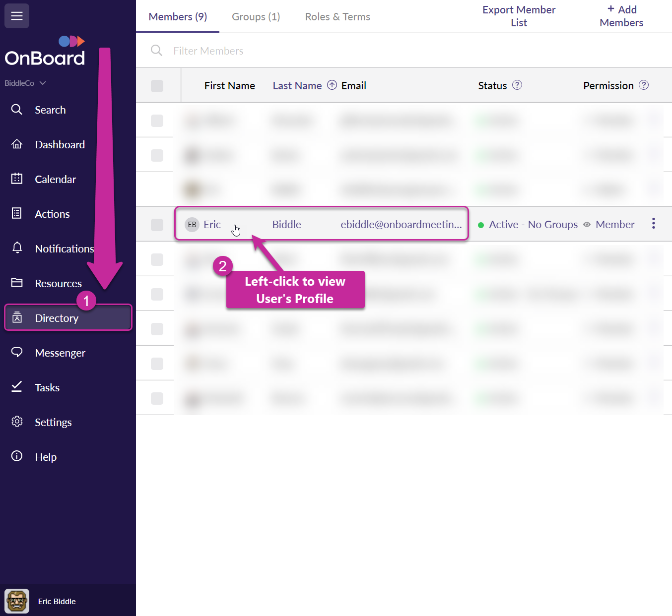Open Tasks in the sidebar
672x616 pixels.
click(47, 387)
